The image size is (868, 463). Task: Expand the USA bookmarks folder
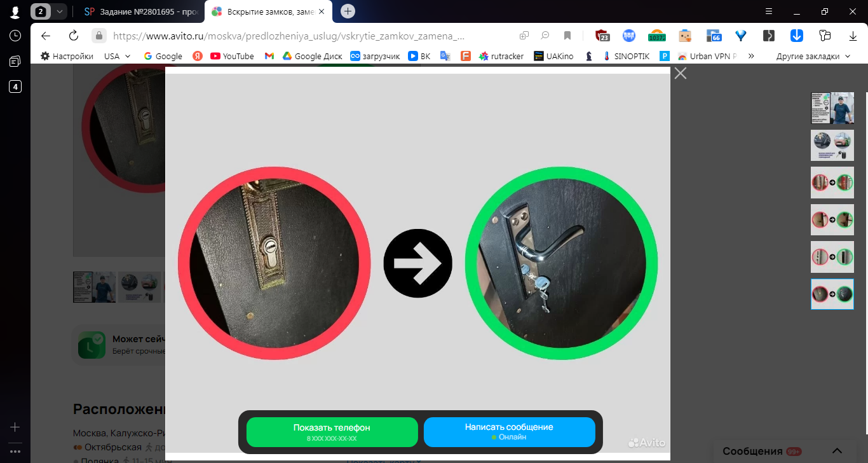pyautogui.click(x=118, y=56)
